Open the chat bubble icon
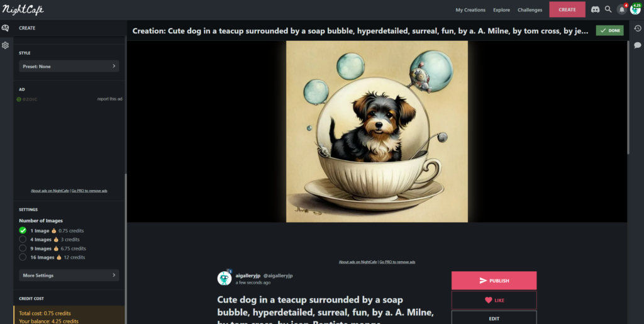 638,45
